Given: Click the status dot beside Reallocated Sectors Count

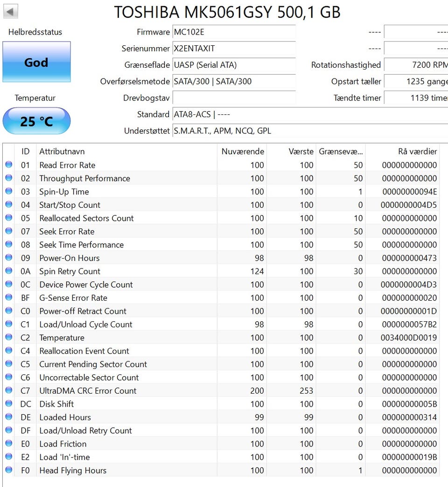Looking at the screenshot, I should pos(9,218).
